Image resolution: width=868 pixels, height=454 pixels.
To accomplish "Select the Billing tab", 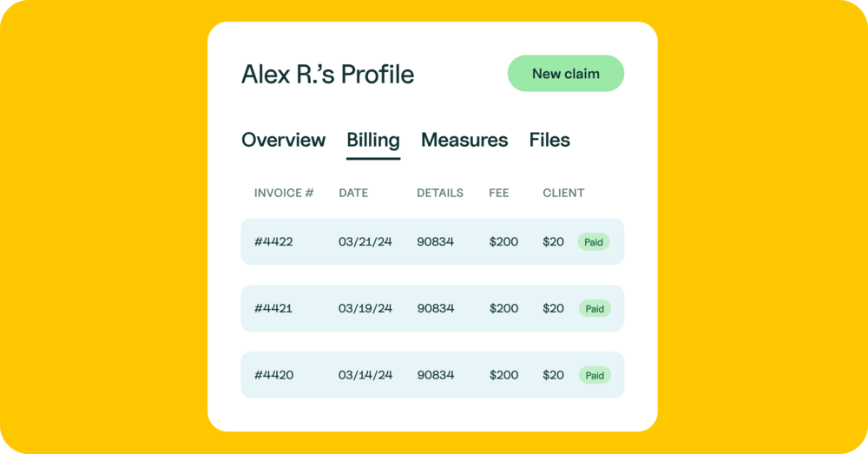I will click(x=373, y=140).
